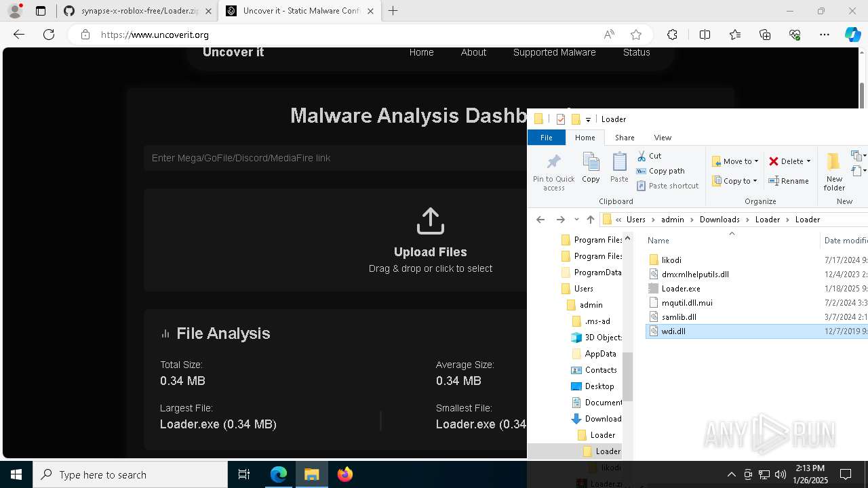
Task: Click the Read aloud icon
Action: 609,35
